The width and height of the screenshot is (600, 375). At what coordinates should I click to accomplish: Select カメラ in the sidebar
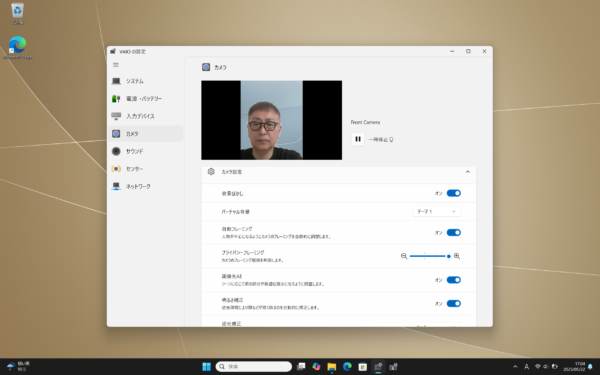tap(145, 134)
